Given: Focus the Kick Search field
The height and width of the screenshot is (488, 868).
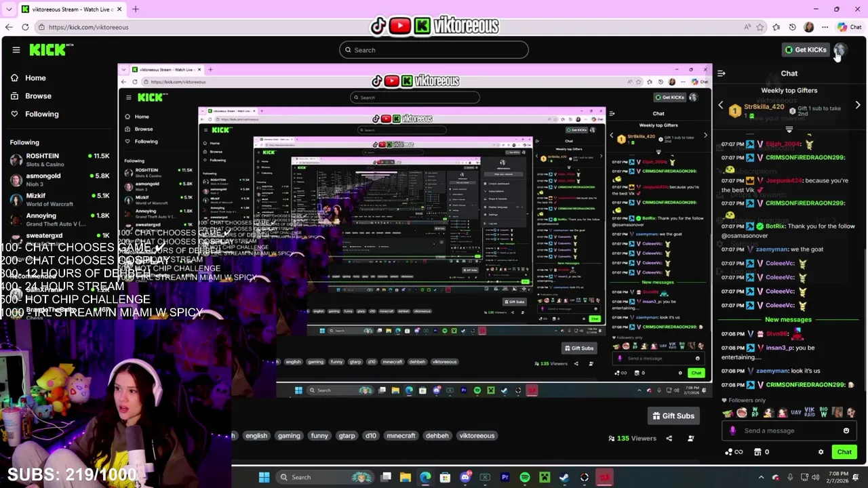Looking at the screenshot, I should 434,49.
